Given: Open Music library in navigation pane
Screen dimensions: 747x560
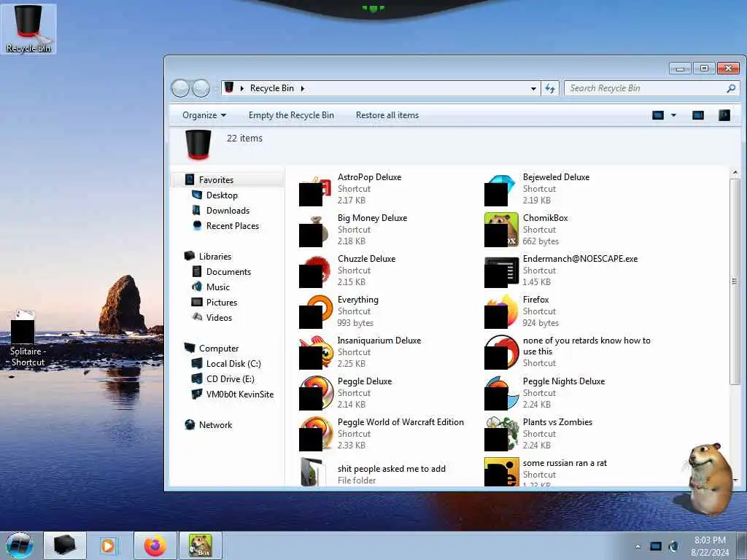Looking at the screenshot, I should tap(217, 287).
